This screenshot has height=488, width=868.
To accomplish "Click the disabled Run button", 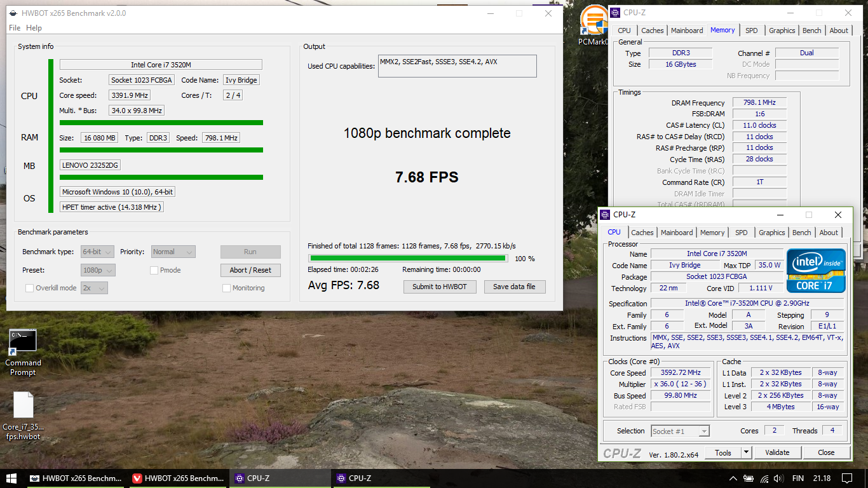I will [x=250, y=252].
